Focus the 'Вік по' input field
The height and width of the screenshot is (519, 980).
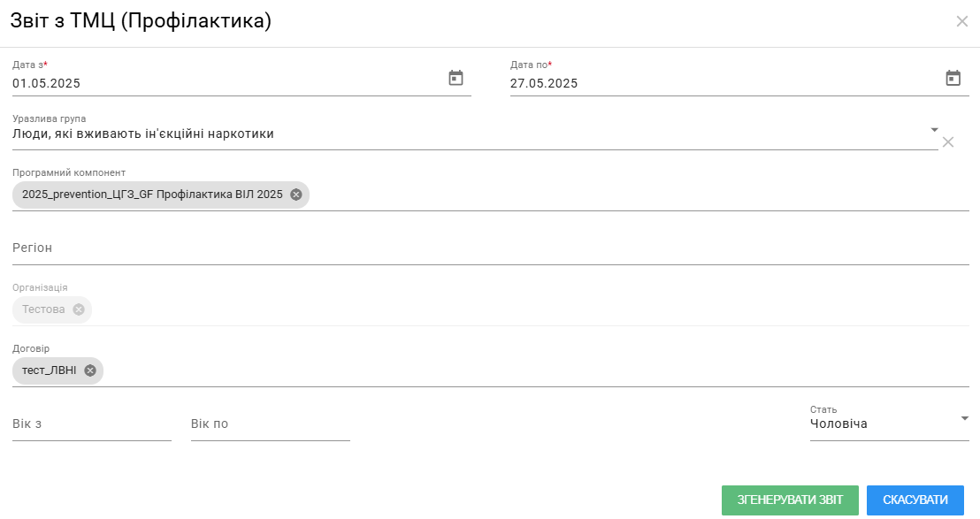270,424
